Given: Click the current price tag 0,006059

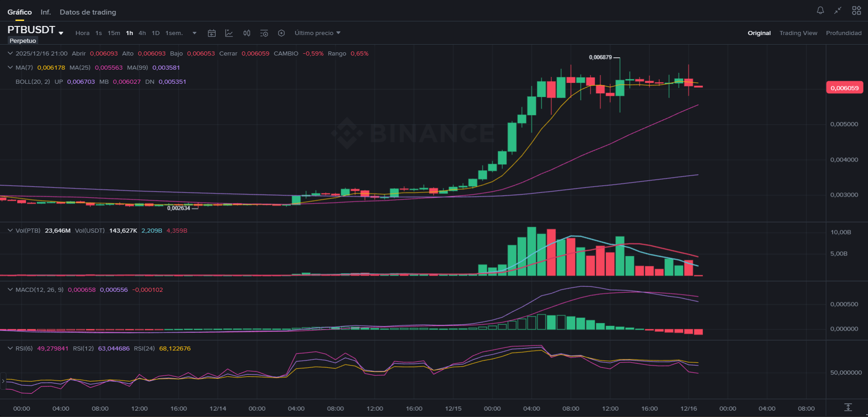Looking at the screenshot, I should point(844,88).
